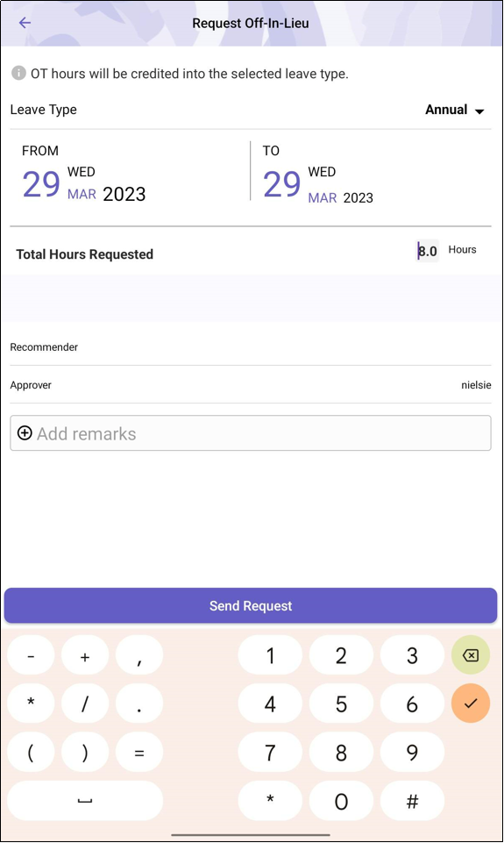Viewport: 504px width, 843px height.
Task: Select the Approver row showing nielsie
Action: (x=251, y=385)
